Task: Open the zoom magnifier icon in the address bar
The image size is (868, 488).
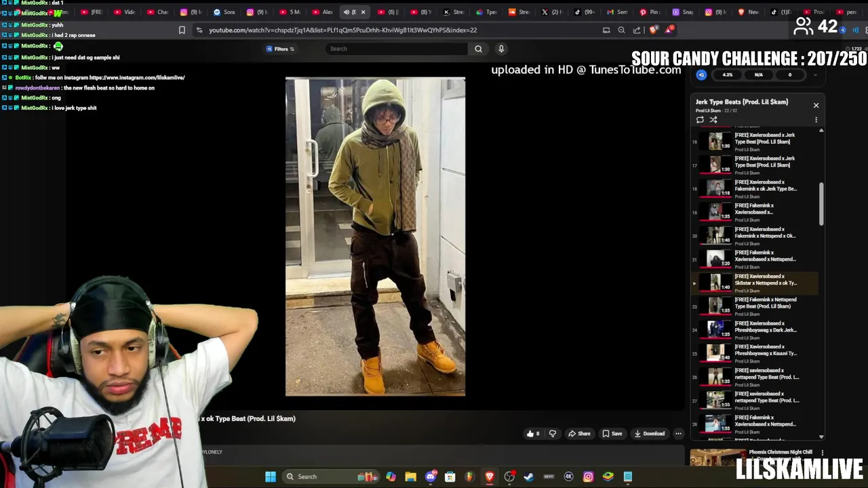Action: tap(621, 30)
